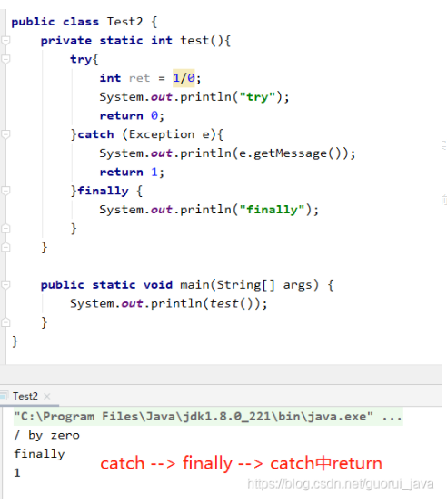This screenshot has height=504, width=447.
Task: Click fold end marker of finally block
Action: [5, 229]
